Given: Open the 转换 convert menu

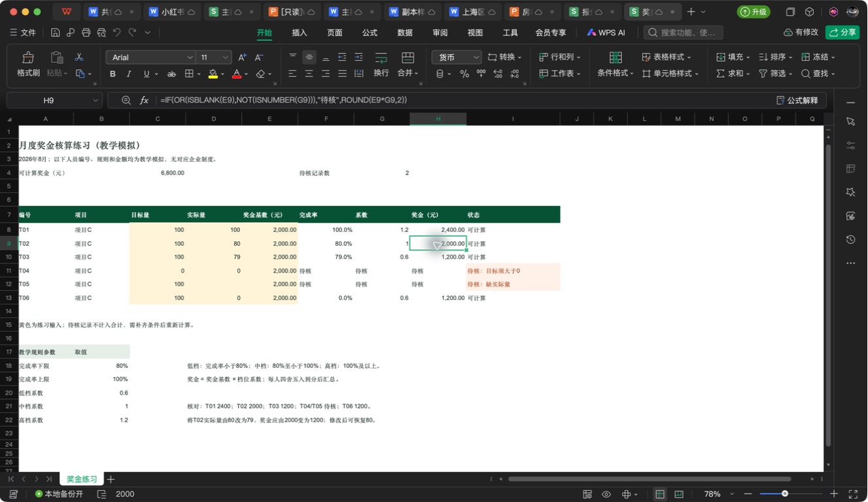Looking at the screenshot, I should pyautogui.click(x=505, y=57).
